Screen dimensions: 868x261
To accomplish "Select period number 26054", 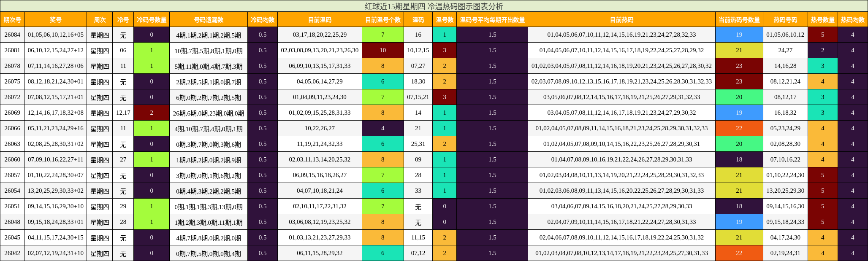I will [12, 191].
